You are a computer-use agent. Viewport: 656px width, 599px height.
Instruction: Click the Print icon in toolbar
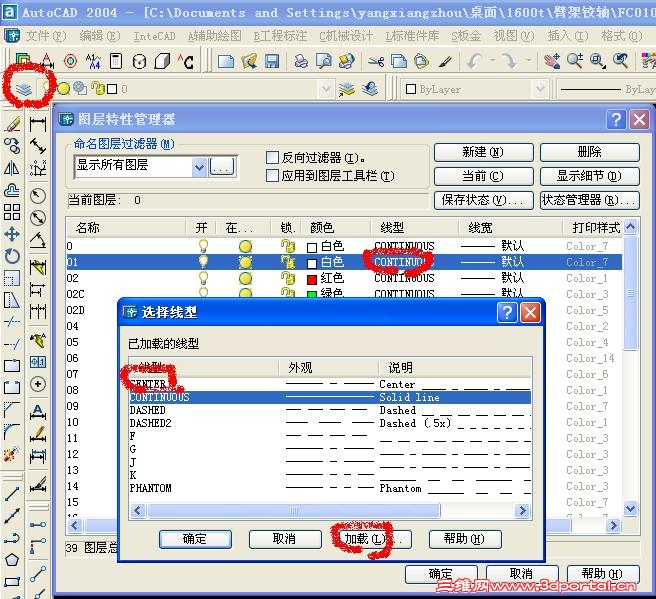(x=301, y=61)
